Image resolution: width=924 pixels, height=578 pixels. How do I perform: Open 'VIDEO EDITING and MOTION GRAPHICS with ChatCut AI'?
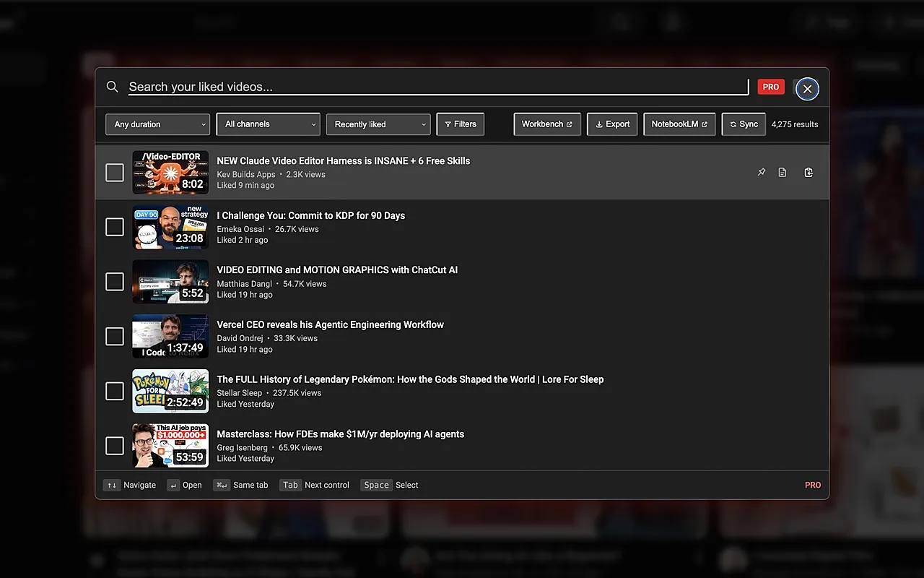(337, 270)
